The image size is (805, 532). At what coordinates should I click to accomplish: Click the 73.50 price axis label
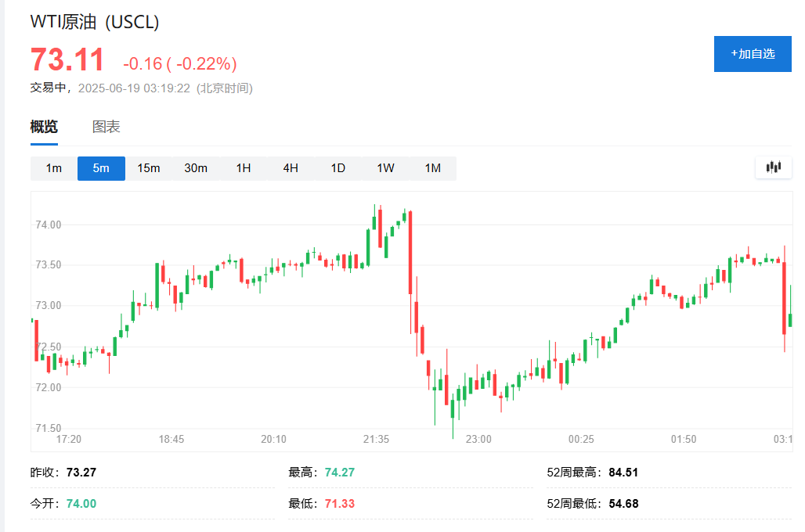coord(49,264)
